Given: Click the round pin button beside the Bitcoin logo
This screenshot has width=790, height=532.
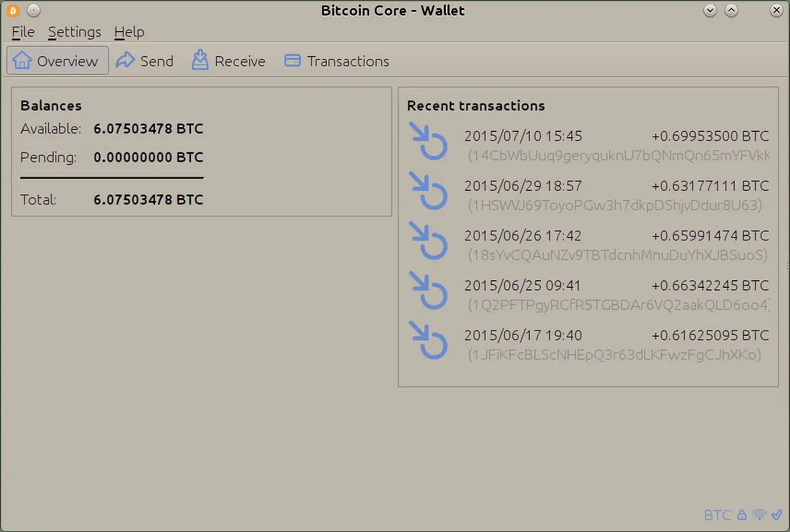Looking at the screenshot, I should [33, 10].
